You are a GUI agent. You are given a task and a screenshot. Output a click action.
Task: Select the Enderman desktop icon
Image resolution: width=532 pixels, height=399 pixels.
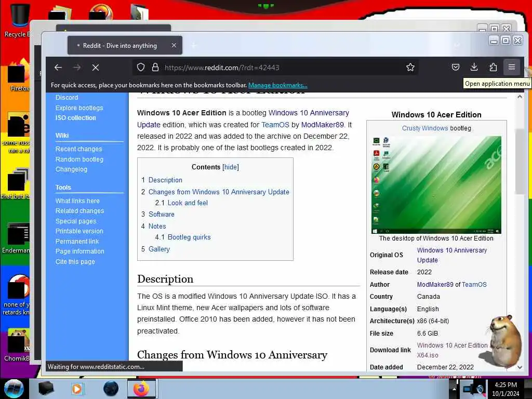(x=16, y=238)
